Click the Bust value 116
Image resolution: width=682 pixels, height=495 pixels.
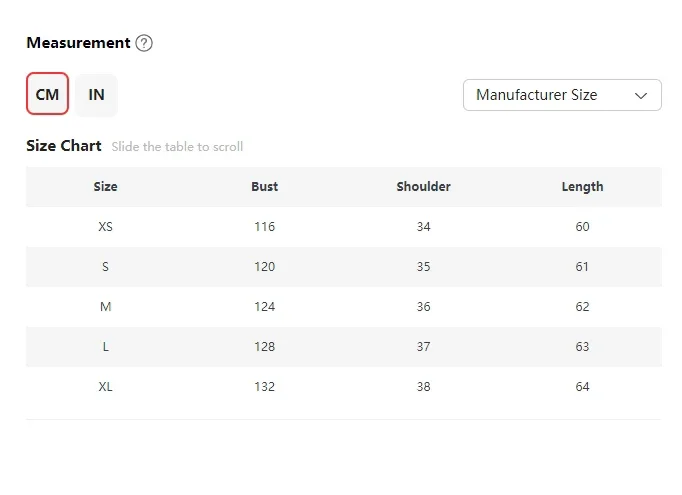click(x=264, y=227)
